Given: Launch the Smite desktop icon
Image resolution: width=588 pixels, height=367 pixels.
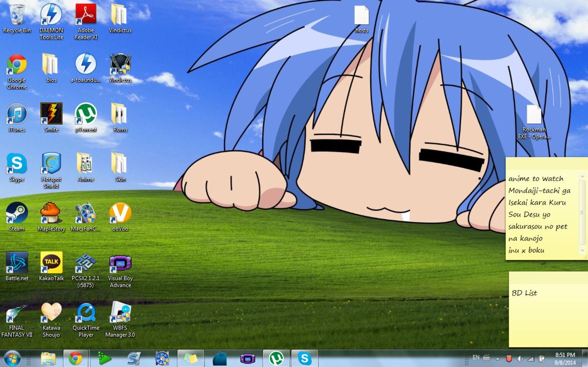Looking at the screenshot, I should click(51, 114).
